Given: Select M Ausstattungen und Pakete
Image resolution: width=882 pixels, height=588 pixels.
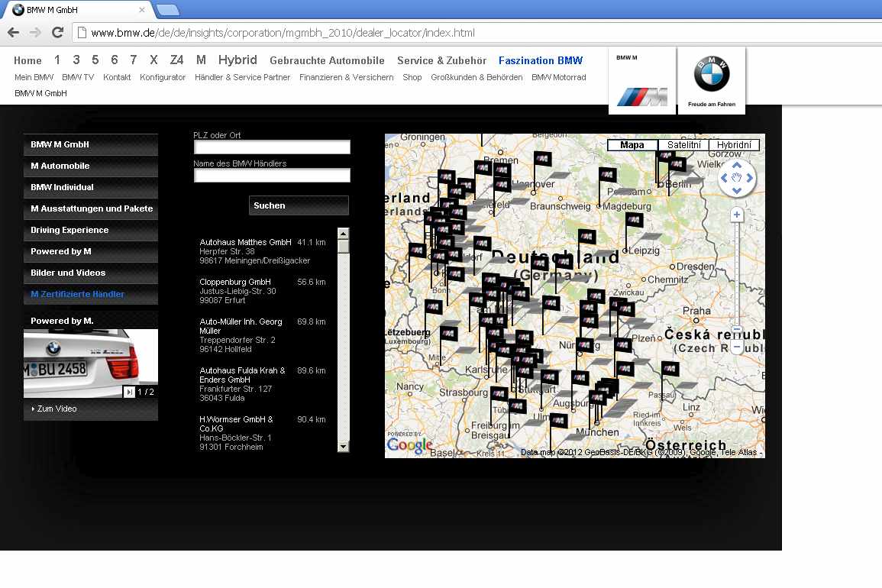Looking at the screenshot, I should pos(91,208).
